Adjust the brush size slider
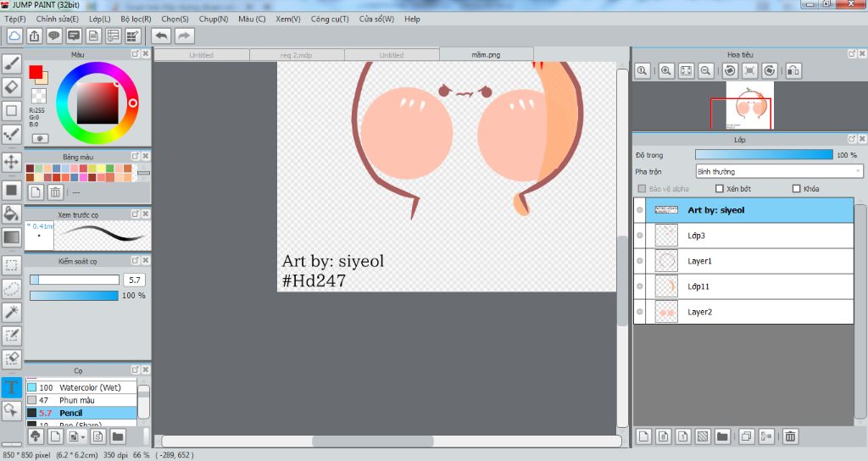The height and width of the screenshot is (461, 868). point(75,280)
